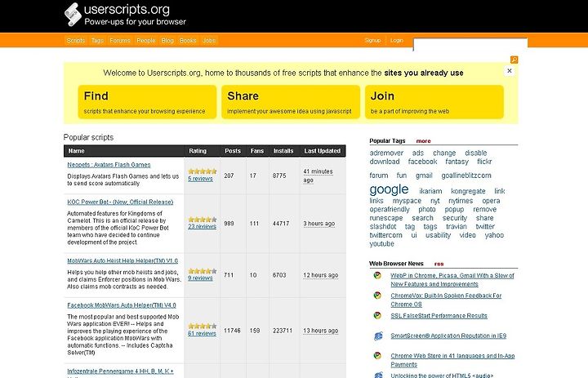Viewport: 588px width, 378px height.
Task: Sort table by Fans column header
Action: (257, 151)
